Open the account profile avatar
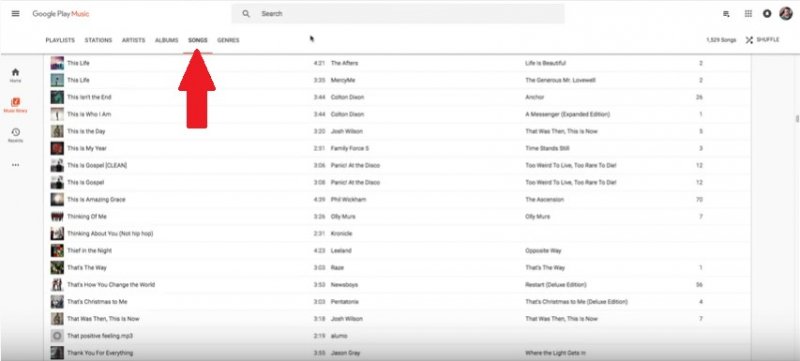The width and height of the screenshot is (800, 361). (786, 14)
